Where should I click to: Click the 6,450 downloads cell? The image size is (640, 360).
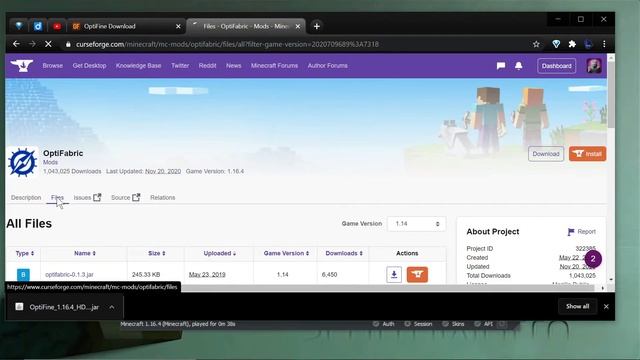coord(329,275)
